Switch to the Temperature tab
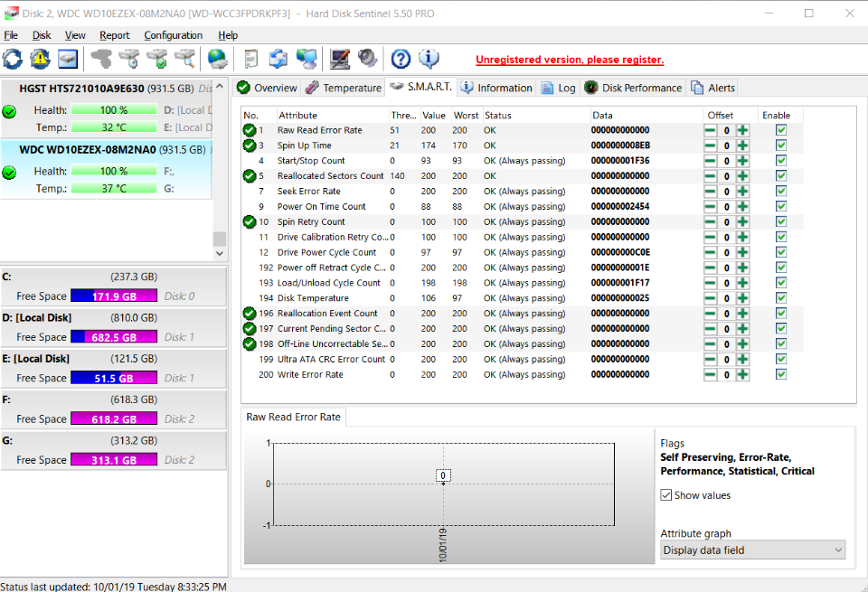Viewport: 868px width, 592px height. [x=344, y=88]
